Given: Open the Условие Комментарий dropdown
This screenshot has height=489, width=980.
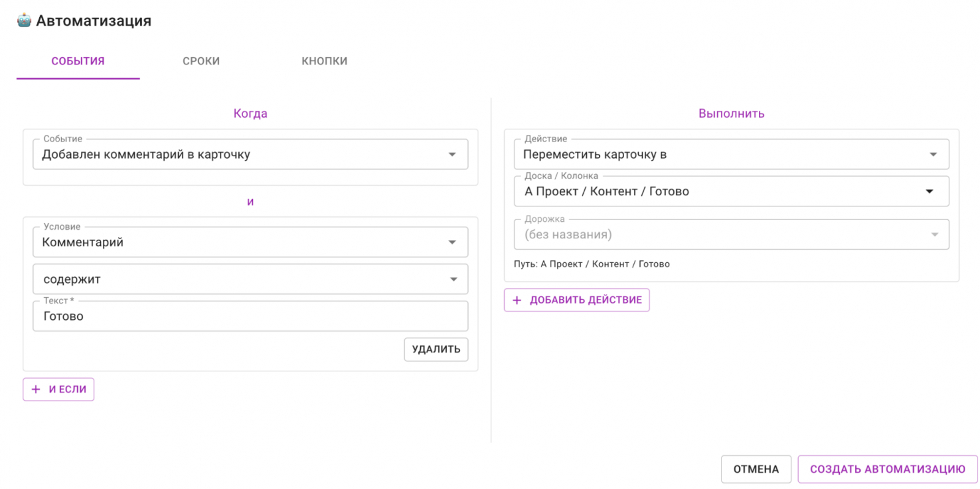Looking at the screenshot, I should coord(452,242).
